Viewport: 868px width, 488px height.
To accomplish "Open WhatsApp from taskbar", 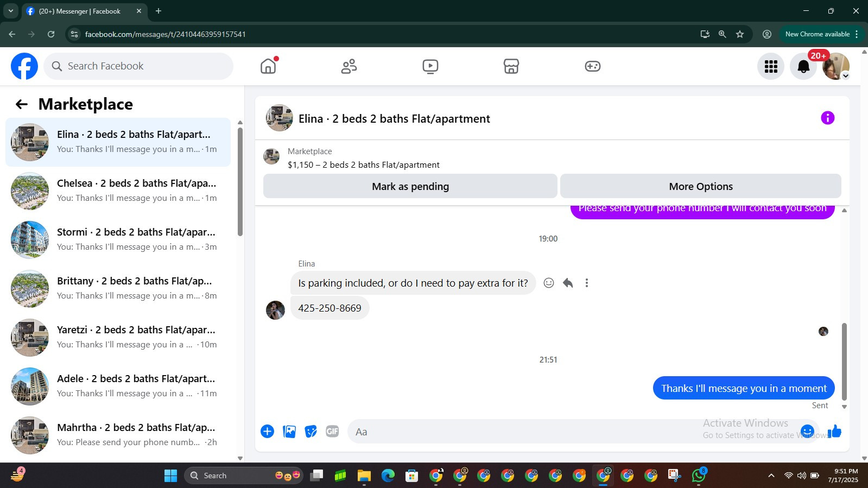I will pyautogui.click(x=699, y=476).
